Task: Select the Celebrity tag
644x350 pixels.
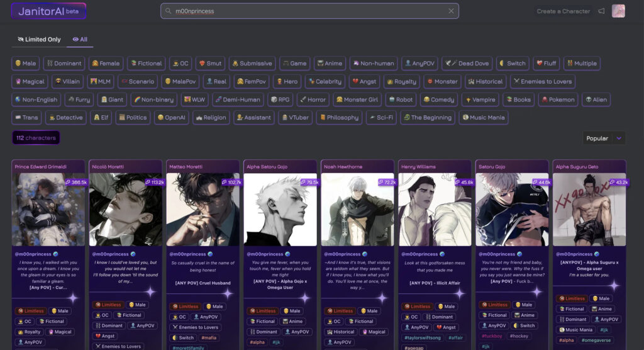Action: 325,81
